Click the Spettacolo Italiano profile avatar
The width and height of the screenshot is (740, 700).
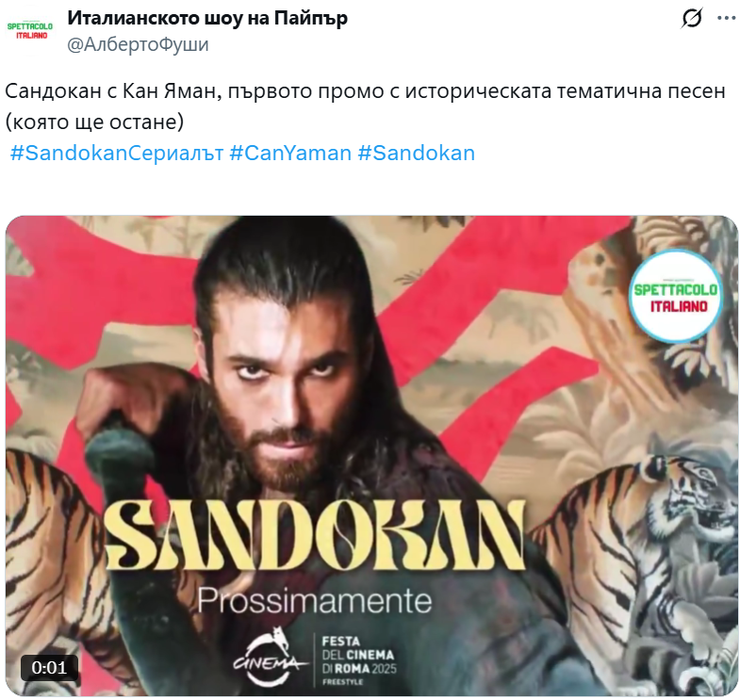click(x=30, y=31)
